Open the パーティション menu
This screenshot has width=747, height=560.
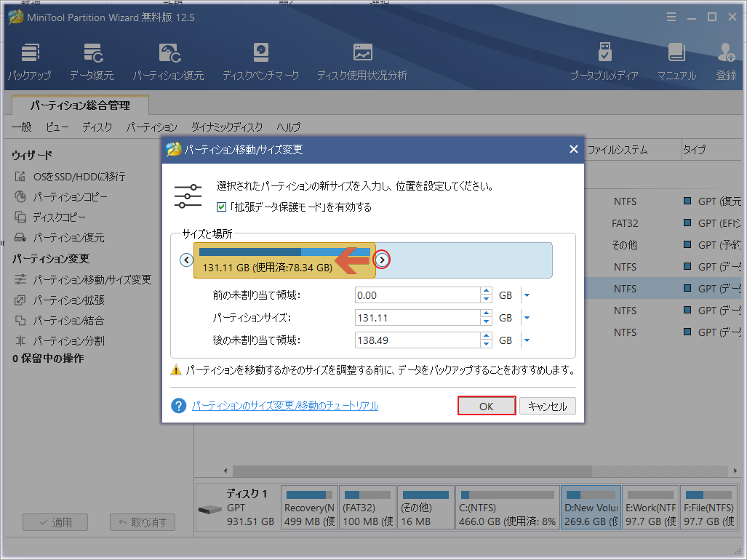point(151,127)
